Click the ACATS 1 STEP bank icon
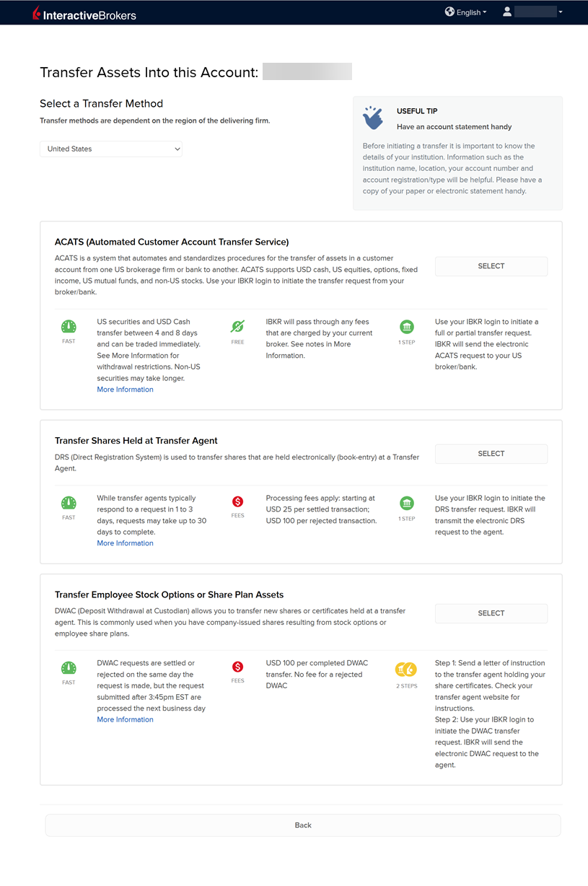Image resolution: width=588 pixels, height=886 pixels. 407,327
